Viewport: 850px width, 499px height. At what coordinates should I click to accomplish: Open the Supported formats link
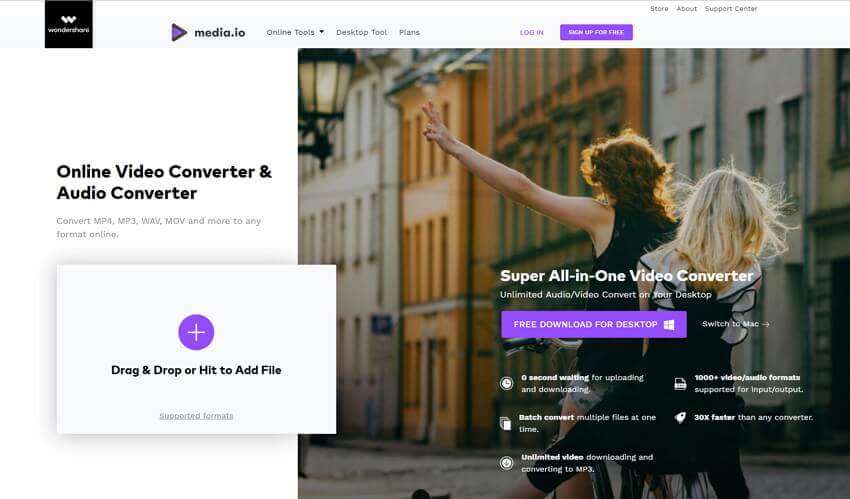pos(196,416)
